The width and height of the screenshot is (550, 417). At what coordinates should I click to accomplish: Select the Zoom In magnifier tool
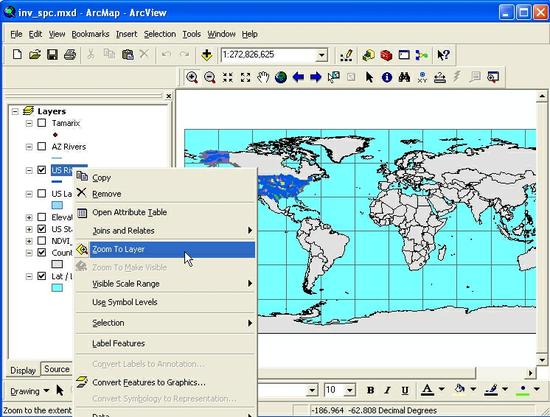(192, 77)
